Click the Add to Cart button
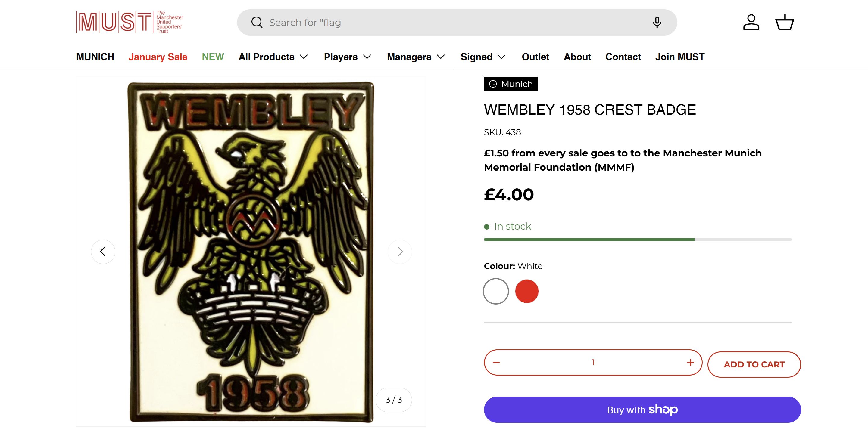The image size is (868, 433). [754, 364]
